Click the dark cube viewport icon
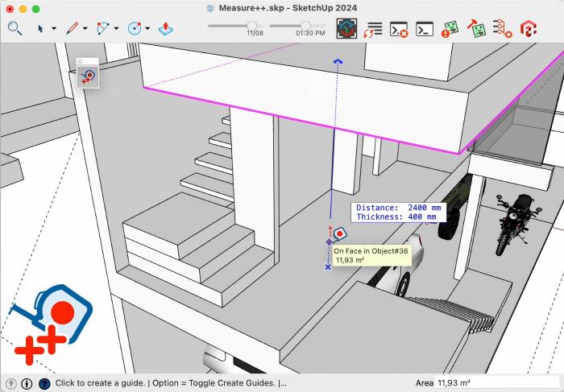The image size is (564, 392). click(x=346, y=29)
